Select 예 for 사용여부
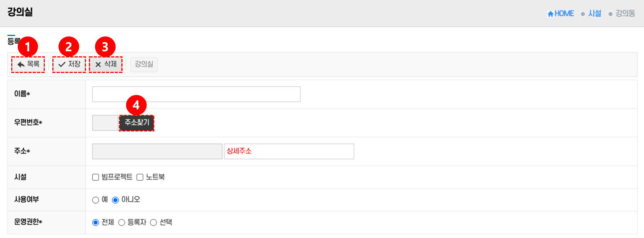The height and width of the screenshot is (238, 644). 96,200
